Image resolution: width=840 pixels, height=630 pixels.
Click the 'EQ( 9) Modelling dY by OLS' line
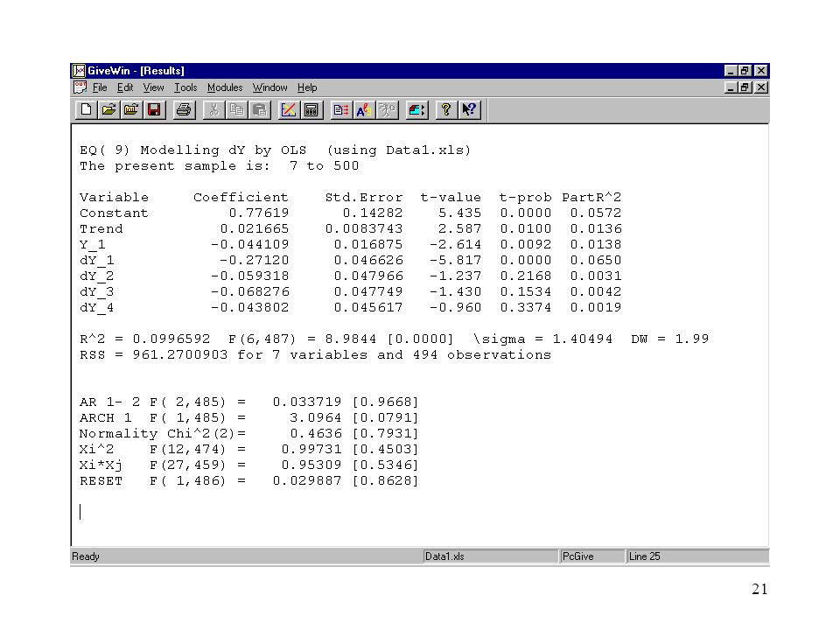tap(276, 150)
